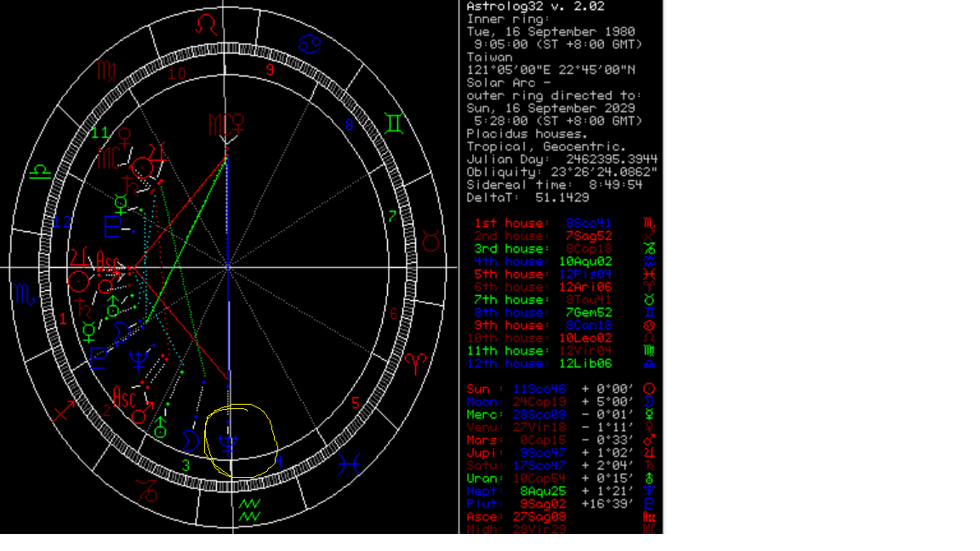This screenshot has width=980, height=551.
Task: Select the Taurus glyph on the chart wheel
Action: pyautogui.click(x=432, y=241)
